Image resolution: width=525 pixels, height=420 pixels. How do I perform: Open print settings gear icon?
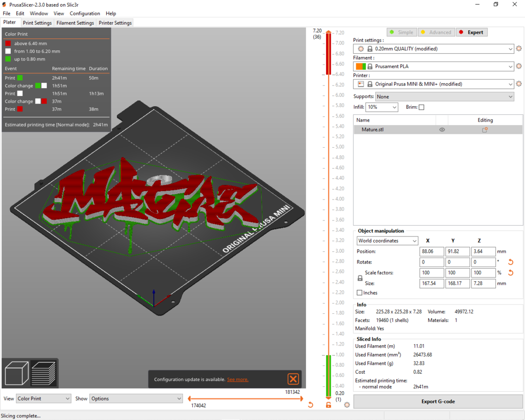[519, 49]
